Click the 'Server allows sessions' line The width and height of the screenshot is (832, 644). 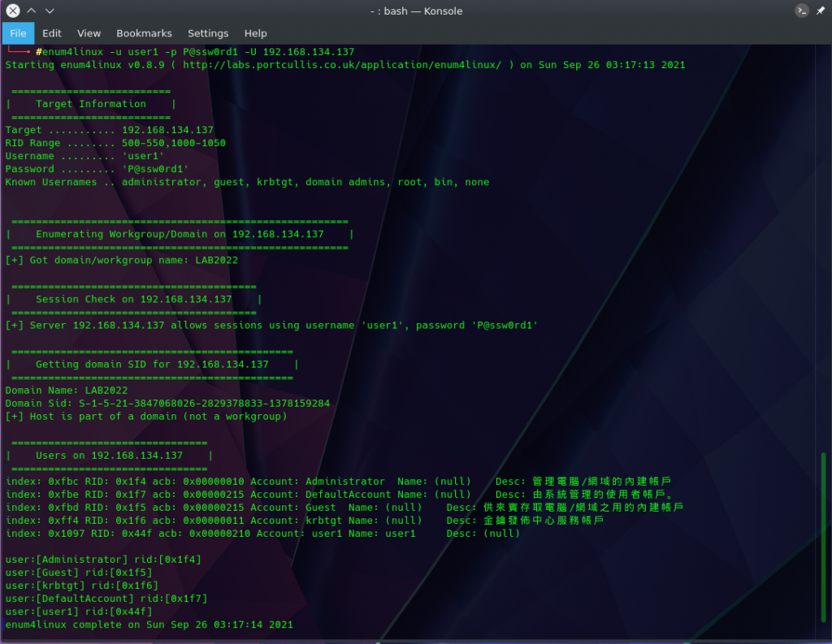[x=271, y=325]
